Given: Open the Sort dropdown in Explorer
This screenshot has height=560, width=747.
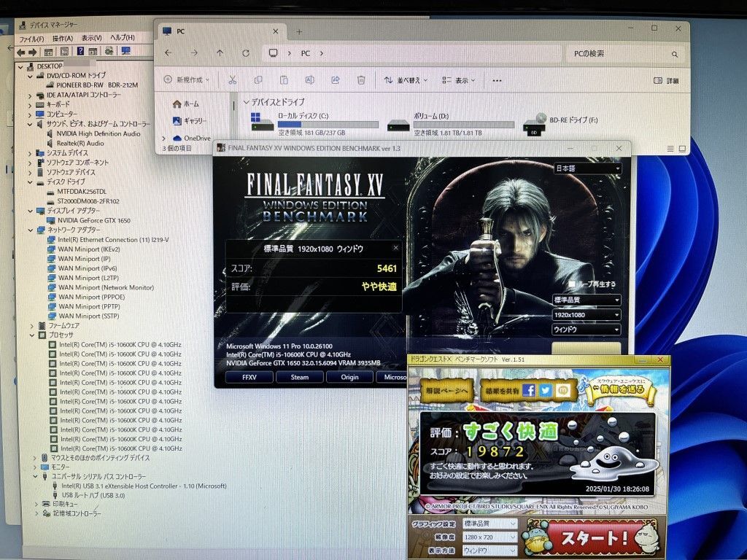Looking at the screenshot, I should tap(406, 80).
